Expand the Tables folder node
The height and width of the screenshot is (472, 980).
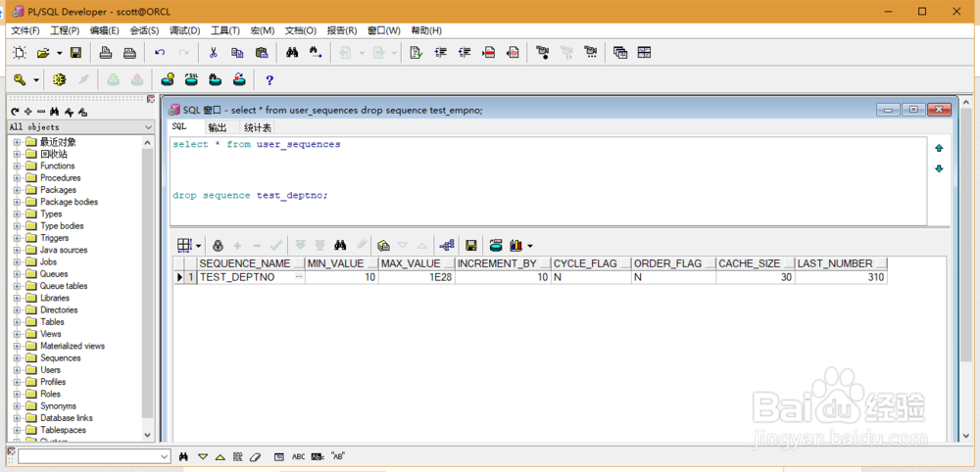point(17,322)
